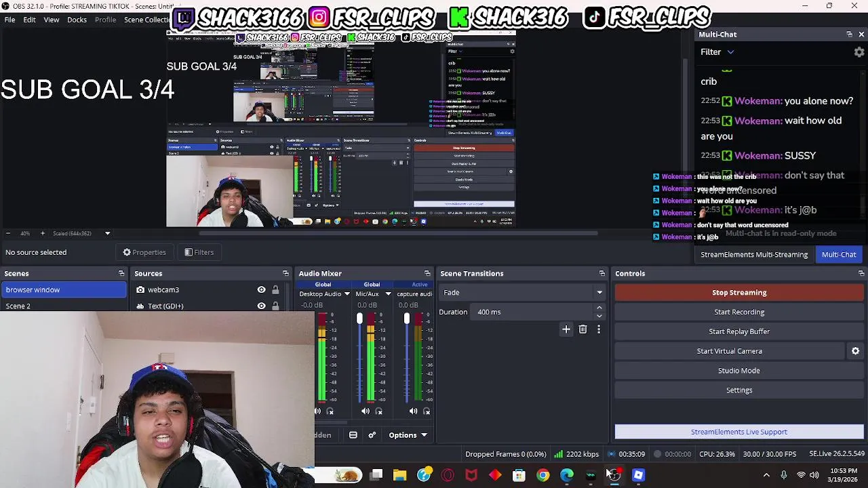Open Task View from the taskbar

(376, 475)
